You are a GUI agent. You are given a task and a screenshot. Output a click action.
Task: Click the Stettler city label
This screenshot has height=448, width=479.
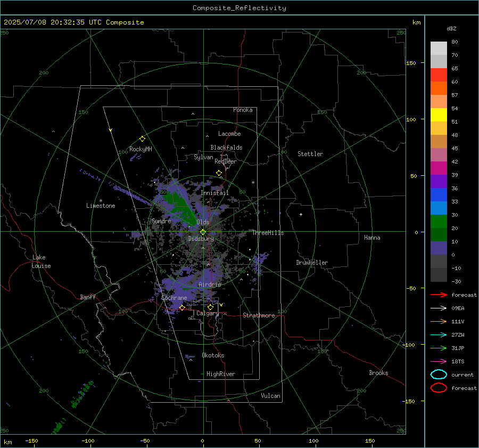click(x=310, y=154)
